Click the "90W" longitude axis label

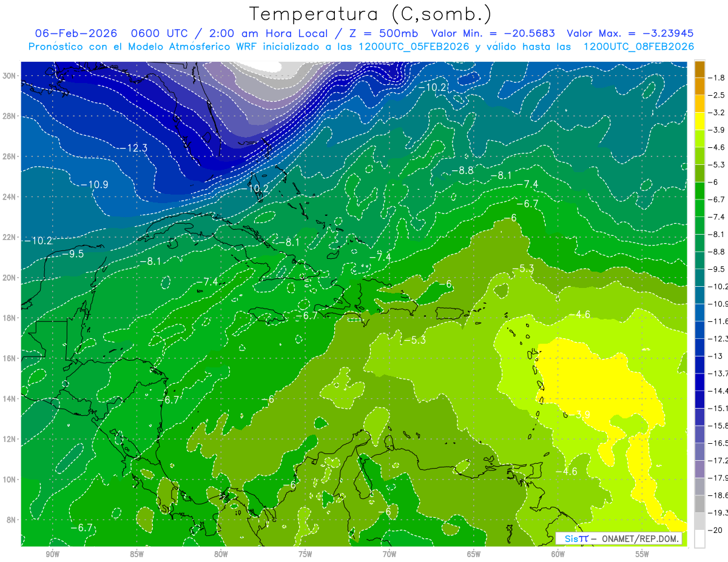[52, 555]
